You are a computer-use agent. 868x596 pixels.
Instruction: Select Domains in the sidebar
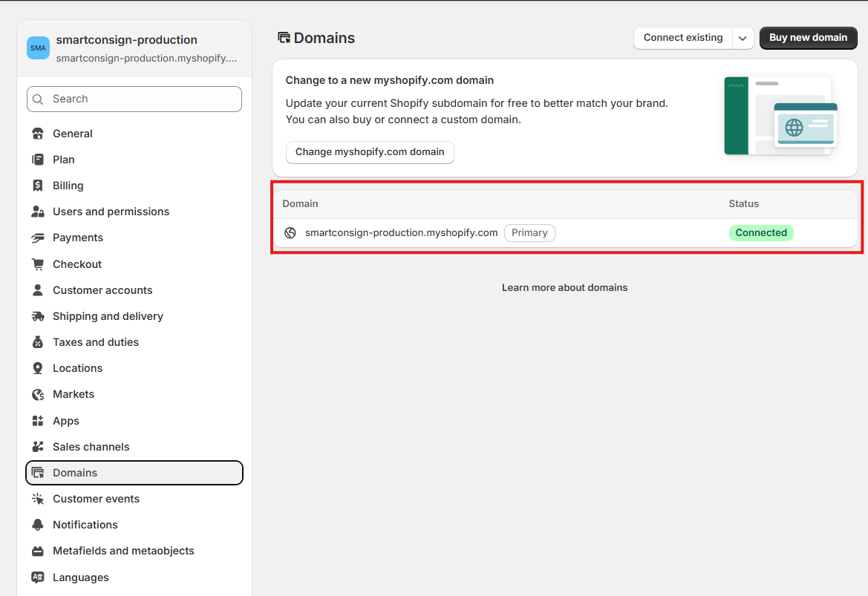point(134,473)
